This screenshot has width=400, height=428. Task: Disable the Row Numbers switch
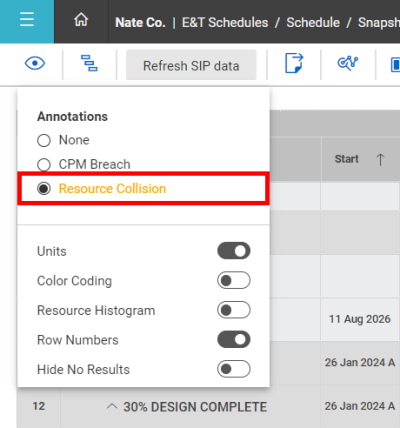point(234,339)
